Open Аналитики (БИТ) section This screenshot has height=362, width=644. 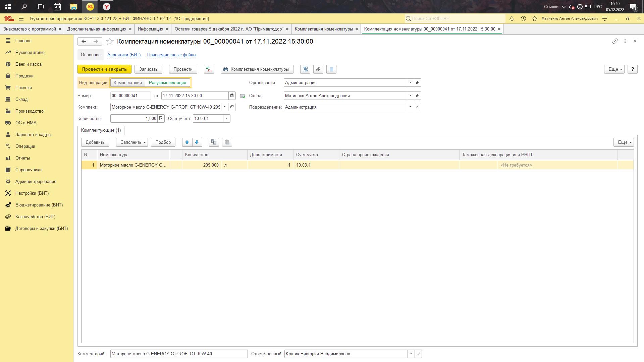(124, 55)
